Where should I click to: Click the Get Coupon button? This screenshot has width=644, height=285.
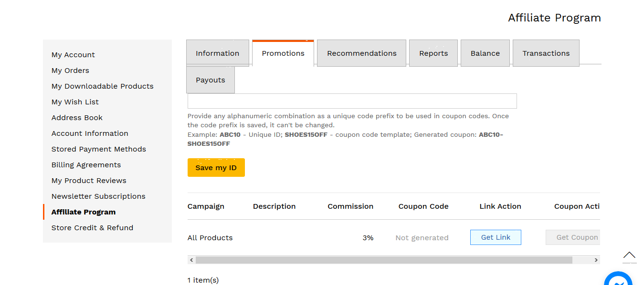[573, 237]
